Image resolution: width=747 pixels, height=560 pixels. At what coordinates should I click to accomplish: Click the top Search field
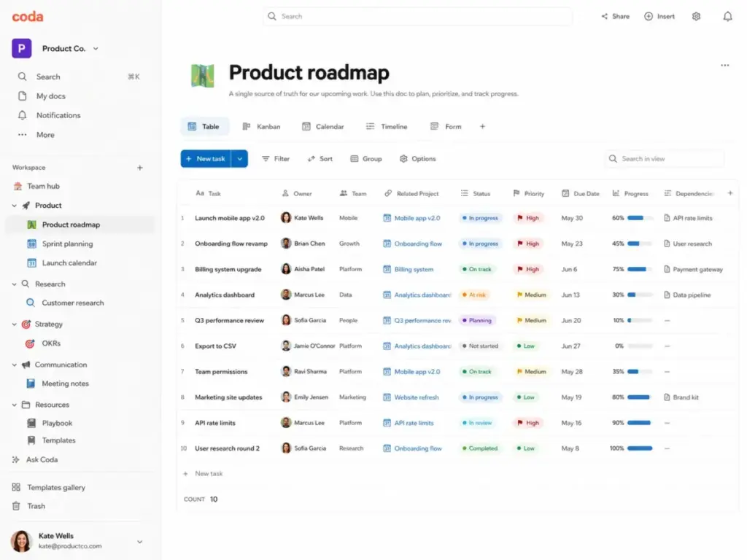(x=417, y=16)
